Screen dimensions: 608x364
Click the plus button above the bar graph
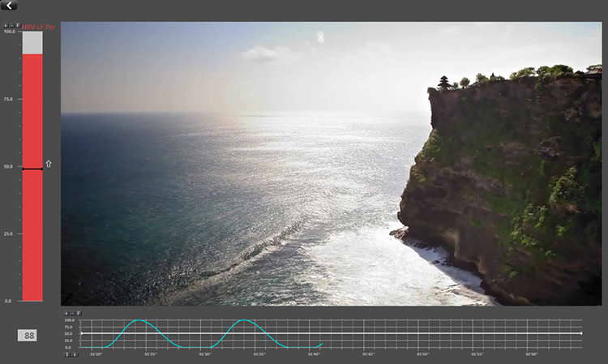click(6, 25)
